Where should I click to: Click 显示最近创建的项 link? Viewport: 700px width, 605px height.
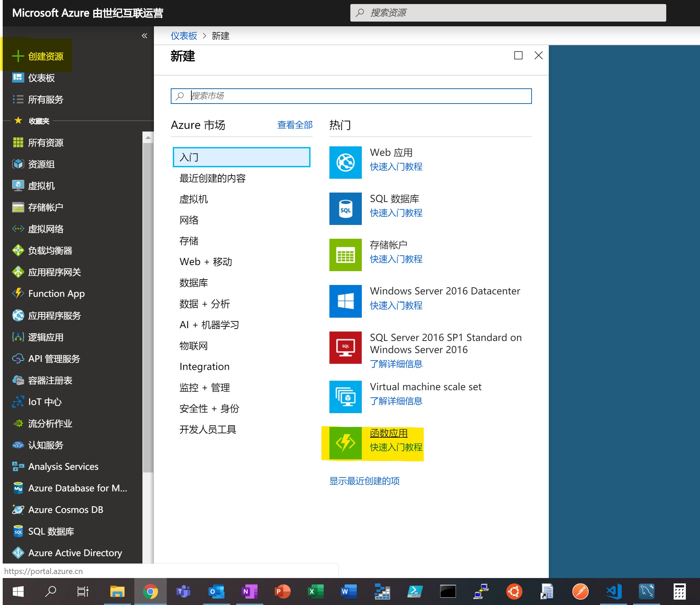point(364,481)
